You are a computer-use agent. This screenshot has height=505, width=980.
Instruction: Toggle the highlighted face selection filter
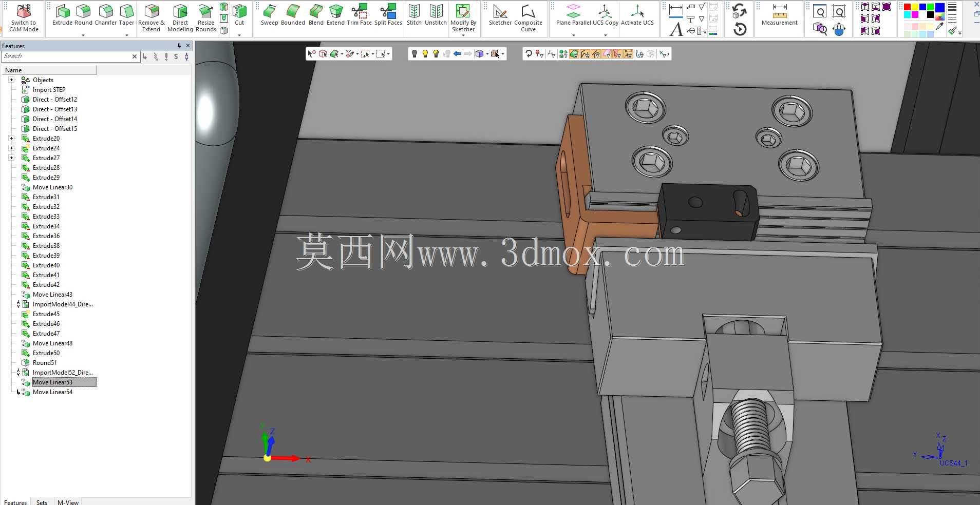(574, 53)
